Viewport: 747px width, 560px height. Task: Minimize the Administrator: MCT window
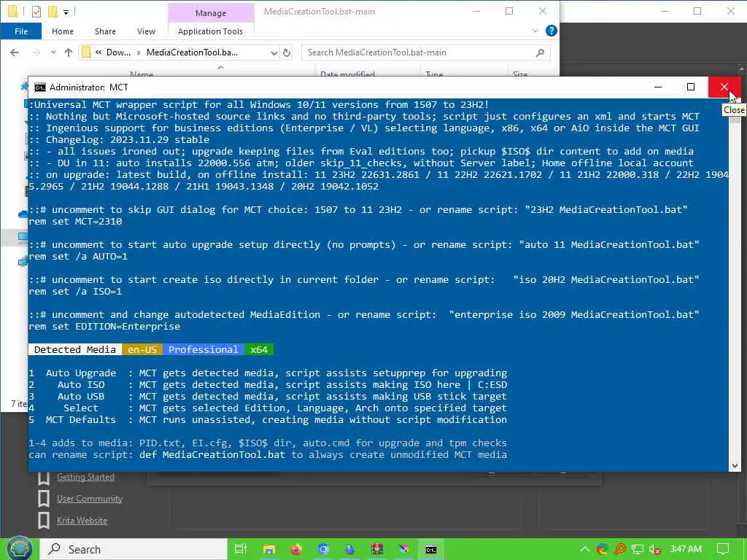[x=658, y=87]
